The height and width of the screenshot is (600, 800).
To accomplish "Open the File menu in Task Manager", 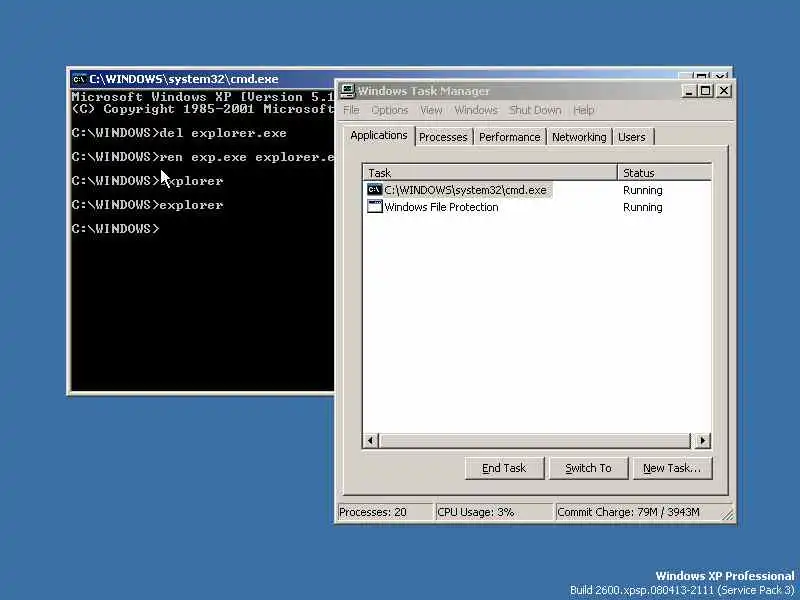I will (x=351, y=110).
